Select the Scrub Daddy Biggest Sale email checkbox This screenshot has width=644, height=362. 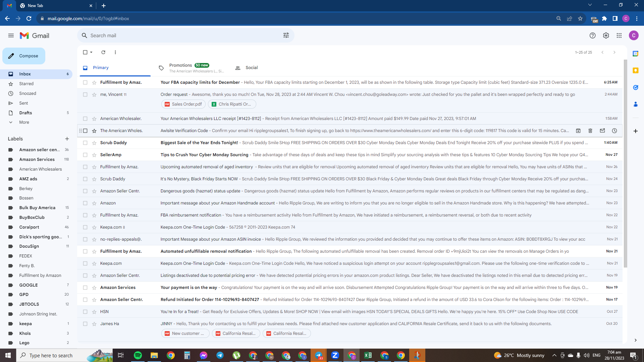tap(85, 143)
